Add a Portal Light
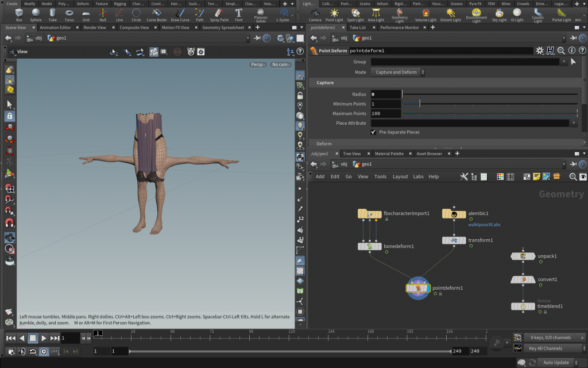The height and width of the screenshot is (368, 588). pyautogui.click(x=562, y=16)
